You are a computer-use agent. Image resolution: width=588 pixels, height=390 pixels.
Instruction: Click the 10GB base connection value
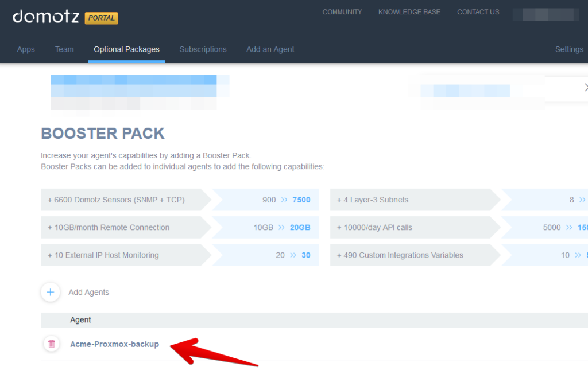[263, 228]
